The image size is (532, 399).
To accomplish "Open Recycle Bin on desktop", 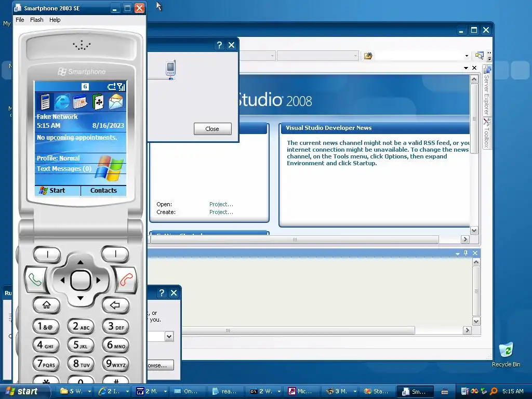I will pyautogui.click(x=506, y=354).
